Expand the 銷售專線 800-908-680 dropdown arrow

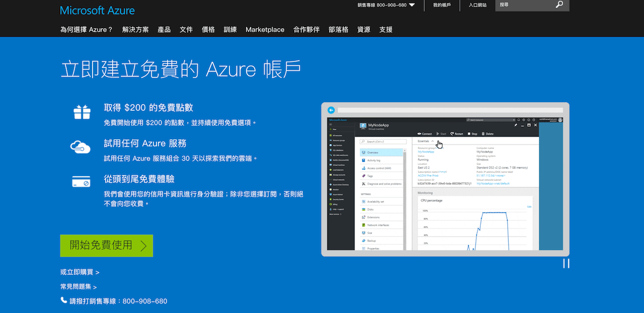click(x=412, y=5)
